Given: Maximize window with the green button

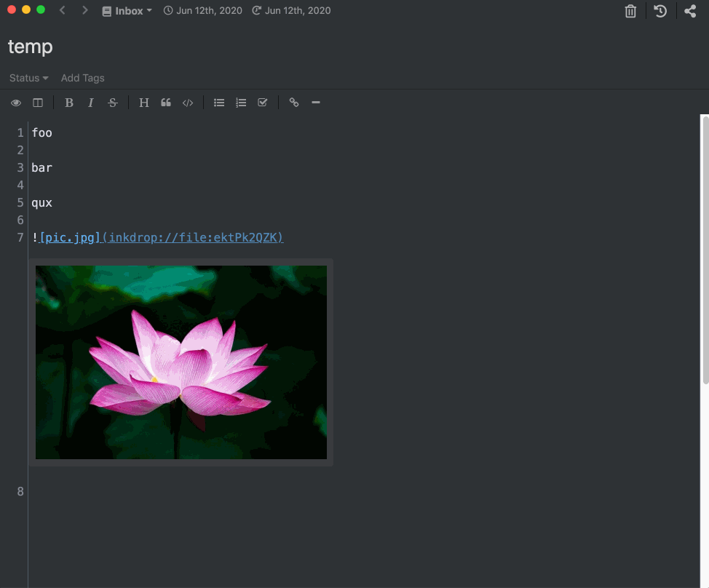Looking at the screenshot, I should (x=41, y=9).
